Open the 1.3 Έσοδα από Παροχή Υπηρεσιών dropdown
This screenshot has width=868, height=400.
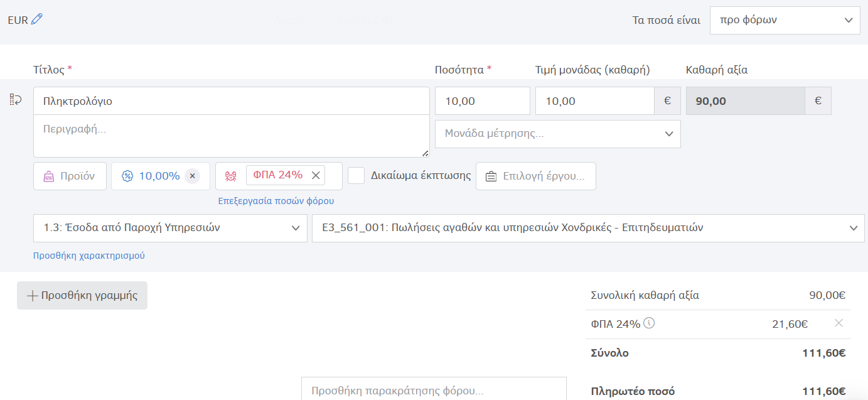tap(170, 228)
